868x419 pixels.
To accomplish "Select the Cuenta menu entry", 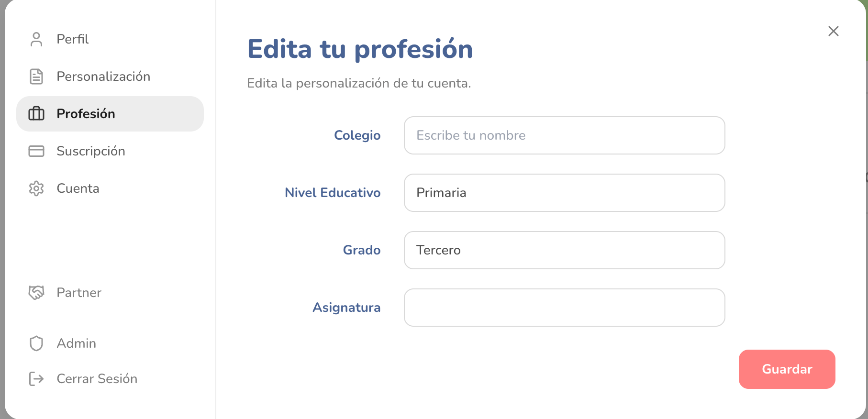I will coord(78,188).
